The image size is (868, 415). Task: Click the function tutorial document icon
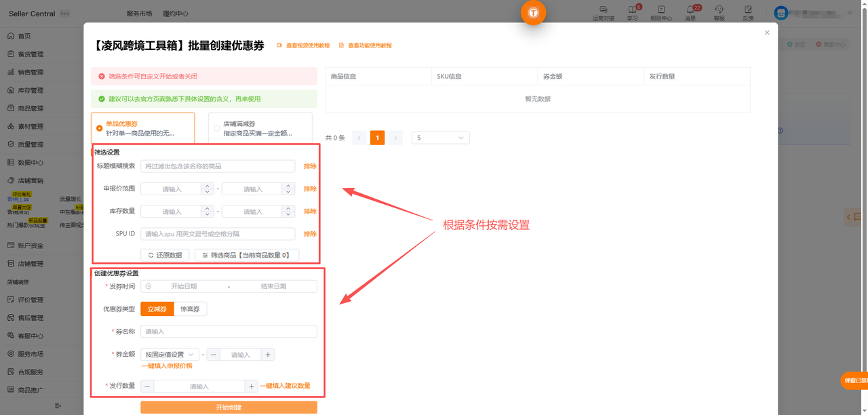(x=341, y=45)
